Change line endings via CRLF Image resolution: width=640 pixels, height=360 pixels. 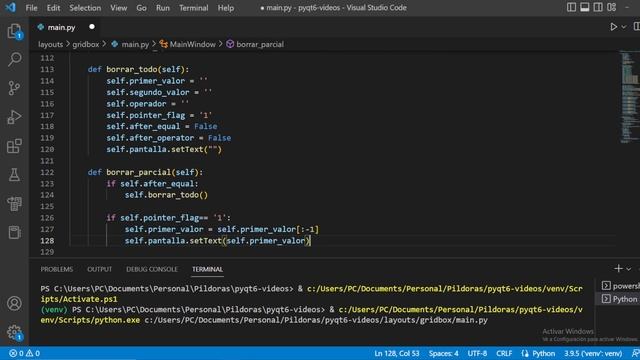click(504, 353)
